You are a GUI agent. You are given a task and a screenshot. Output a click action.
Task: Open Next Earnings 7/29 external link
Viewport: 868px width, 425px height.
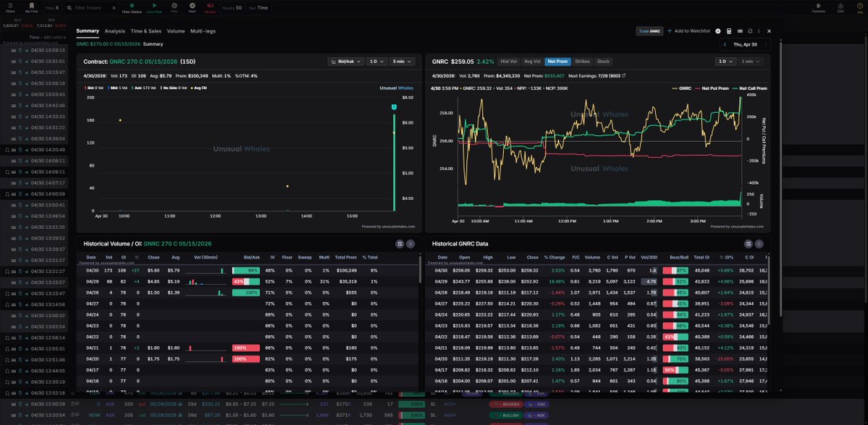tap(625, 75)
